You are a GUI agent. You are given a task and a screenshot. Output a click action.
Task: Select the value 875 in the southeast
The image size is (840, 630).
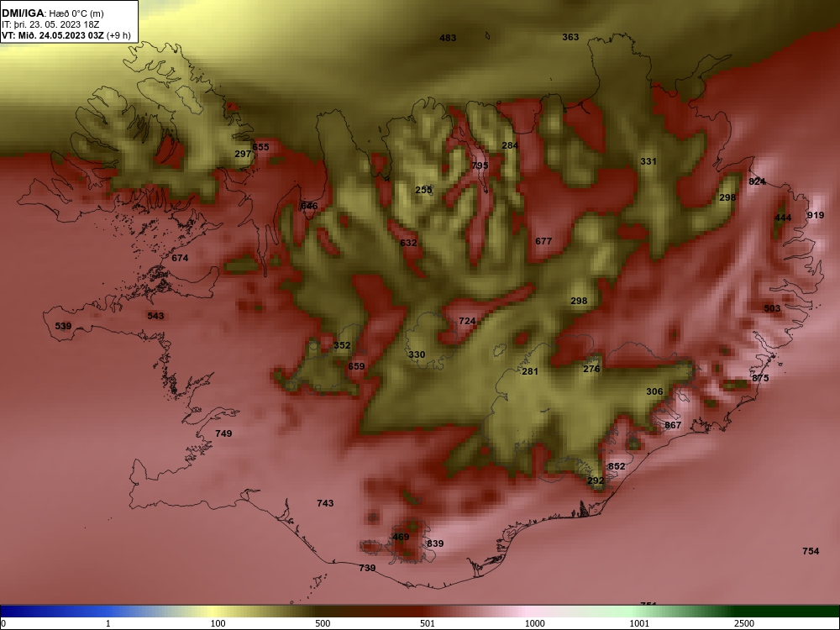coord(760,378)
